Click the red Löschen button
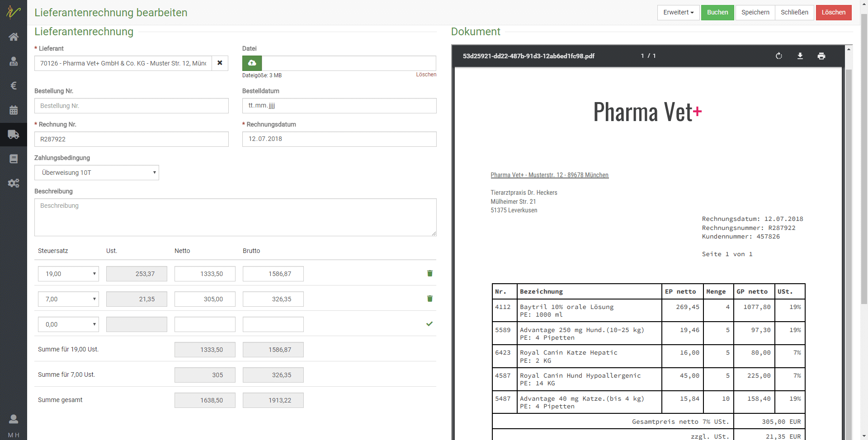The width and height of the screenshot is (868, 440). click(833, 13)
